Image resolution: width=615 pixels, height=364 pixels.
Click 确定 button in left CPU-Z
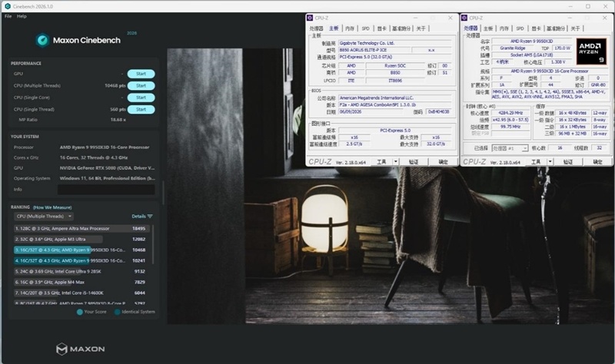[443, 162]
